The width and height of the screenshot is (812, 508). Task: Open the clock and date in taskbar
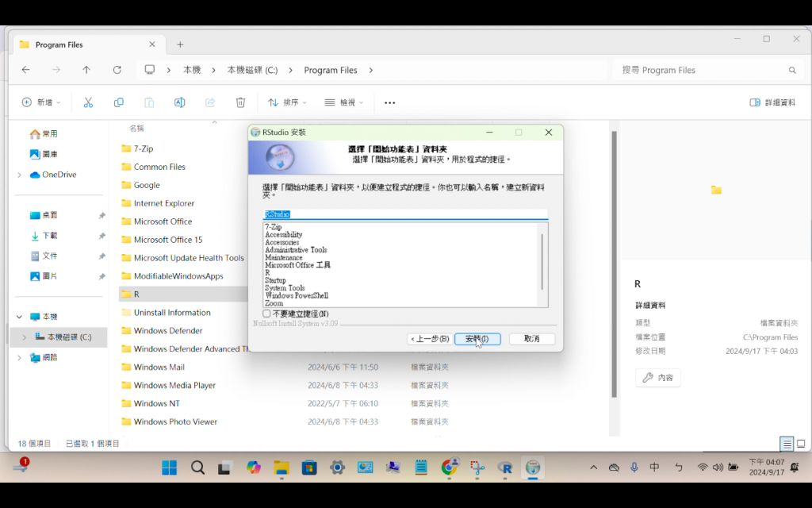coord(767,467)
